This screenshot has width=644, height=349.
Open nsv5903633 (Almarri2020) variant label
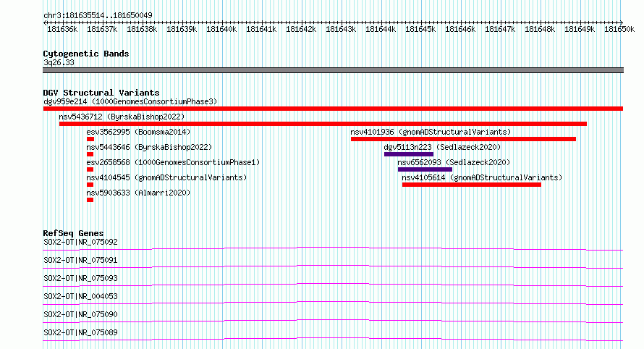pyautogui.click(x=138, y=193)
